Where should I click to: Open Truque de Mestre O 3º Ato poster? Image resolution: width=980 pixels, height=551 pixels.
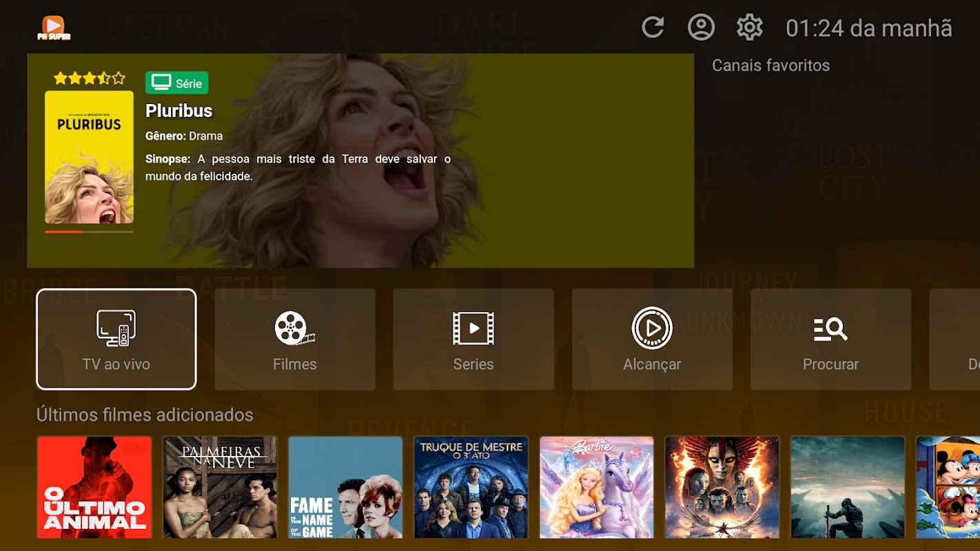pos(471,487)
